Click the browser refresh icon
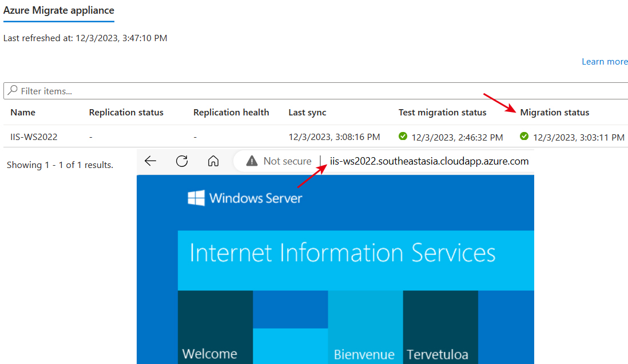 coord(182,161)
